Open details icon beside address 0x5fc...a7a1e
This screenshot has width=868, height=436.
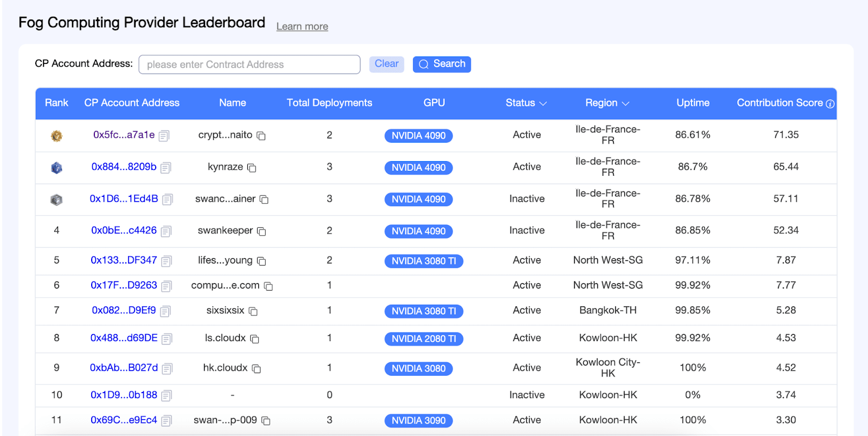(164, 136)
